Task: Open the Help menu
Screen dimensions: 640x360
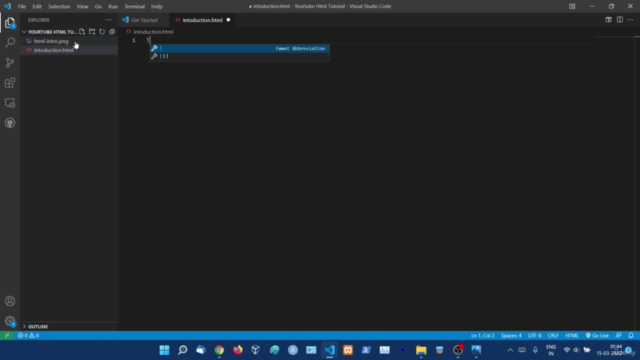Action: tap(157, 7)
